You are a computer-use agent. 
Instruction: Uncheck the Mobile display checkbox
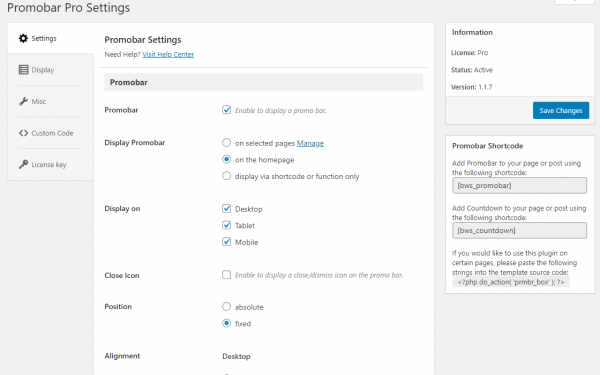click(x=227, y=242)
